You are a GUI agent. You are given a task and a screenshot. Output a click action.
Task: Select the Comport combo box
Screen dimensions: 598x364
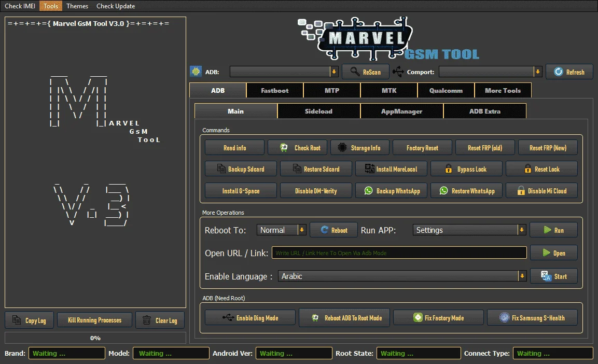click(x=491, y=72)
